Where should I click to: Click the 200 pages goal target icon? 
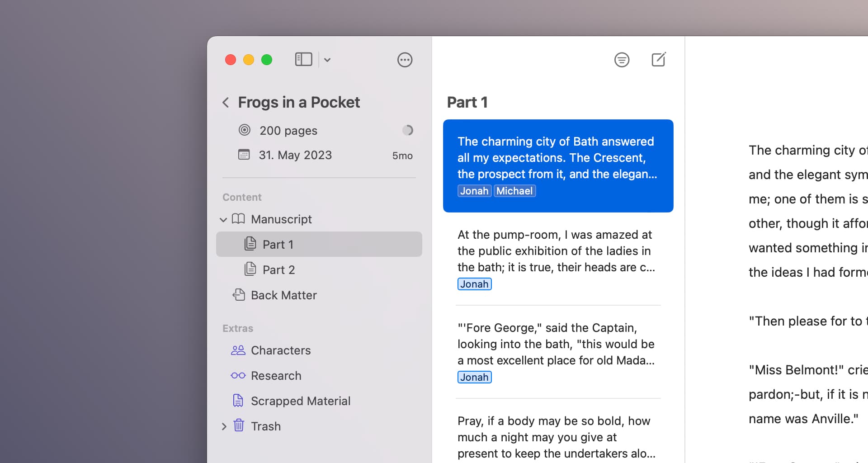[x=244, y=130]
